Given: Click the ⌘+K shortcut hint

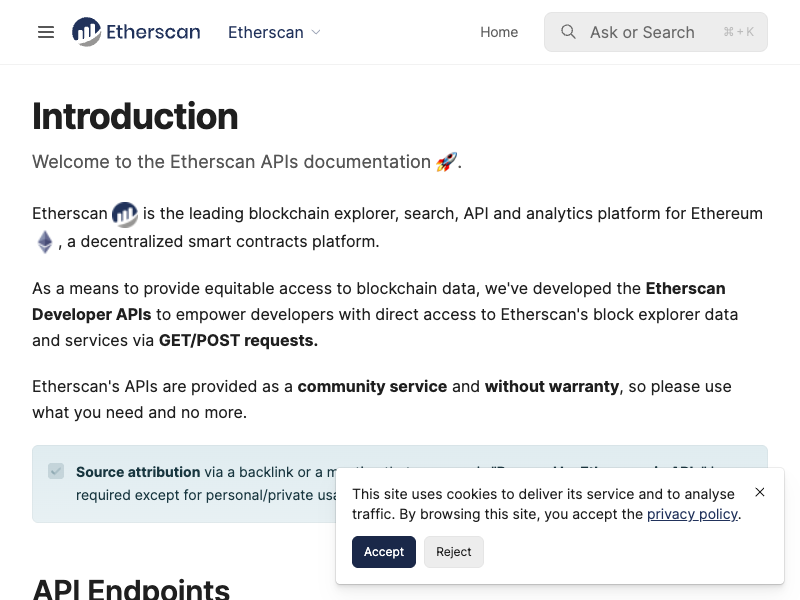Looking at the screenshot, I should pos(738,32).
